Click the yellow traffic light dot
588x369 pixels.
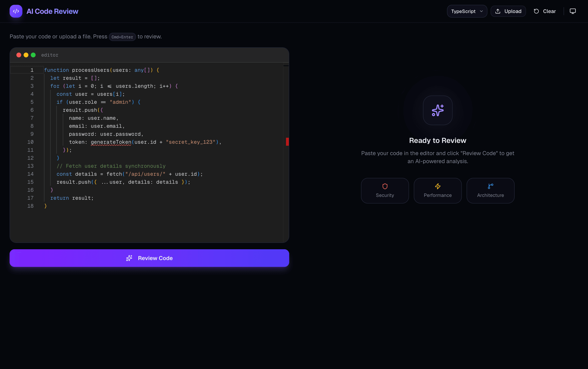pyautogui.click(x=26, y=55)
